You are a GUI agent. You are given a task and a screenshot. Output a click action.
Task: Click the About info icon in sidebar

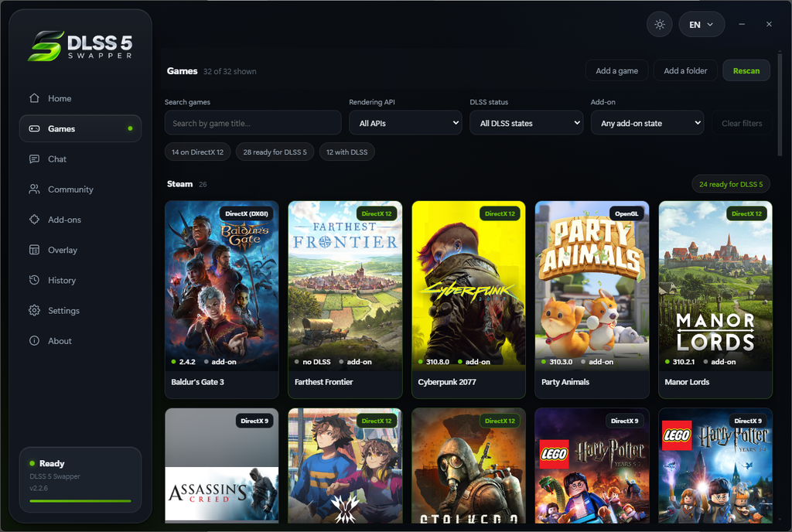coord(34,341)
